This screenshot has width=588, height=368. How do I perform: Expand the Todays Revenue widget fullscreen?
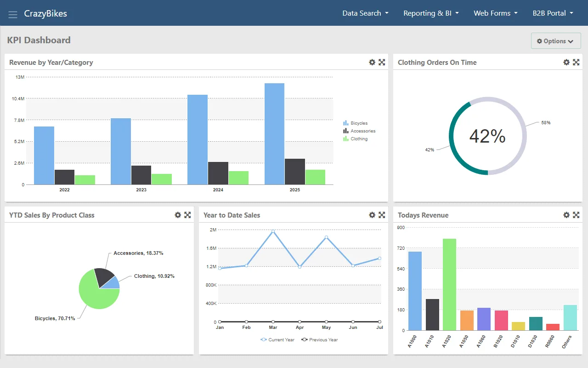tap(576, 215)
